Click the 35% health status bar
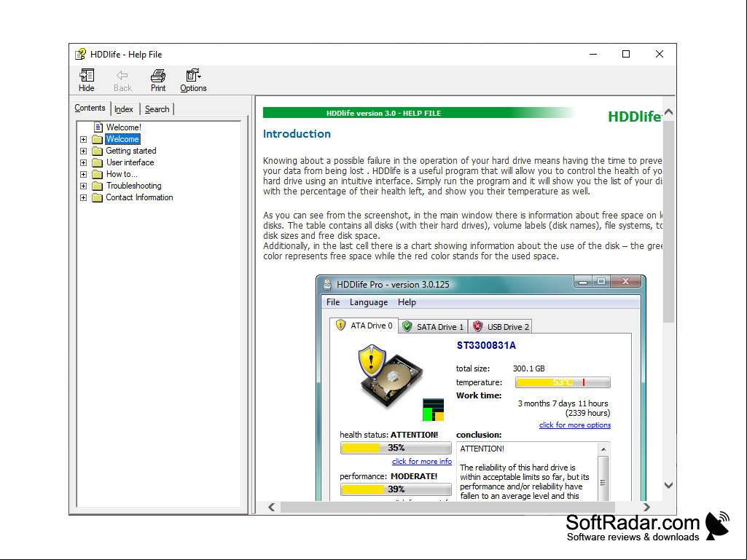Screen dimensions: 747x560 (396, 448)
